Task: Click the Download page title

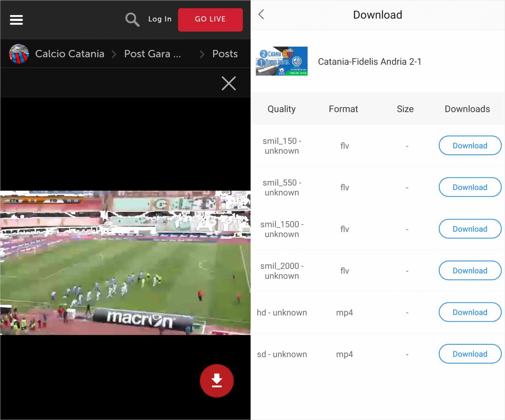Action: (x=378, y=15)
